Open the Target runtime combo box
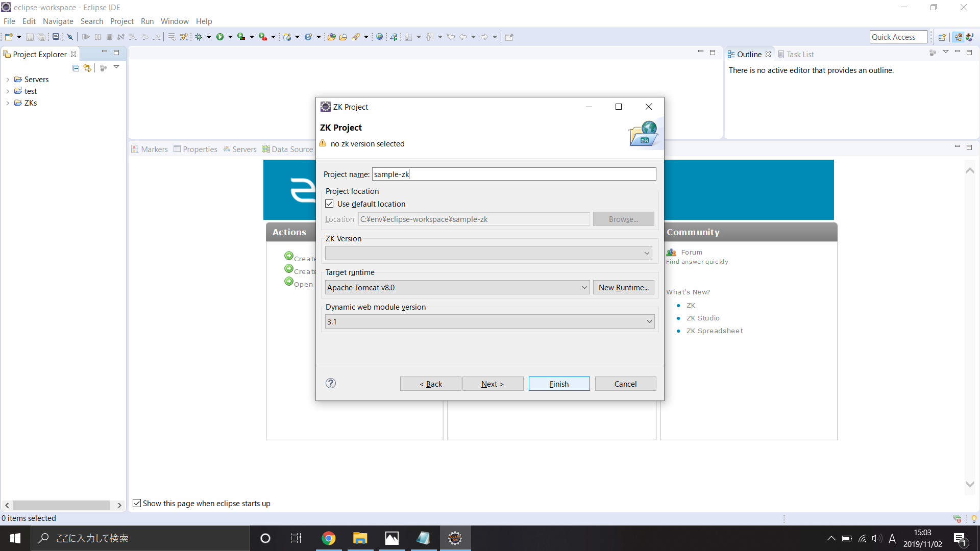 tap(457, 287)
